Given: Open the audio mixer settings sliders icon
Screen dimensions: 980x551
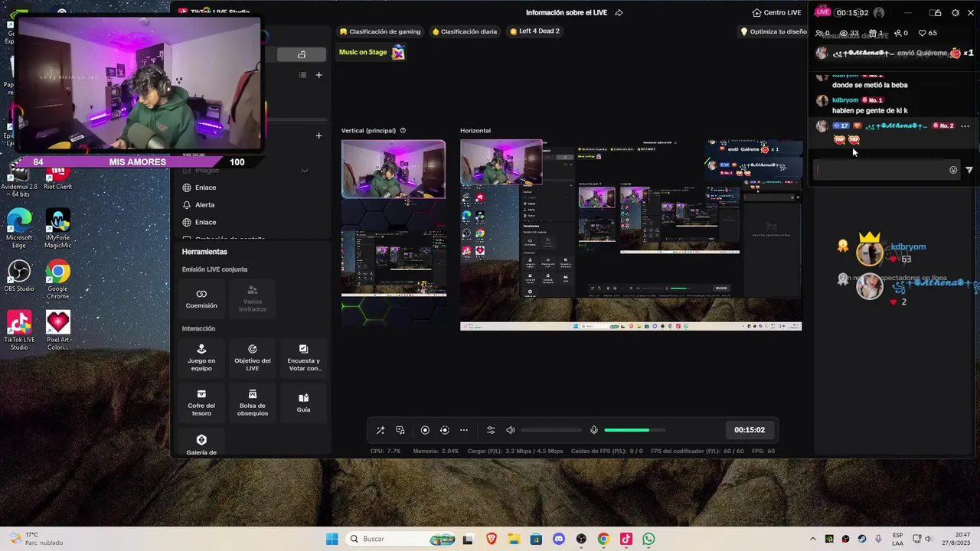Looking at the screenshot, I should pos(491,430).
